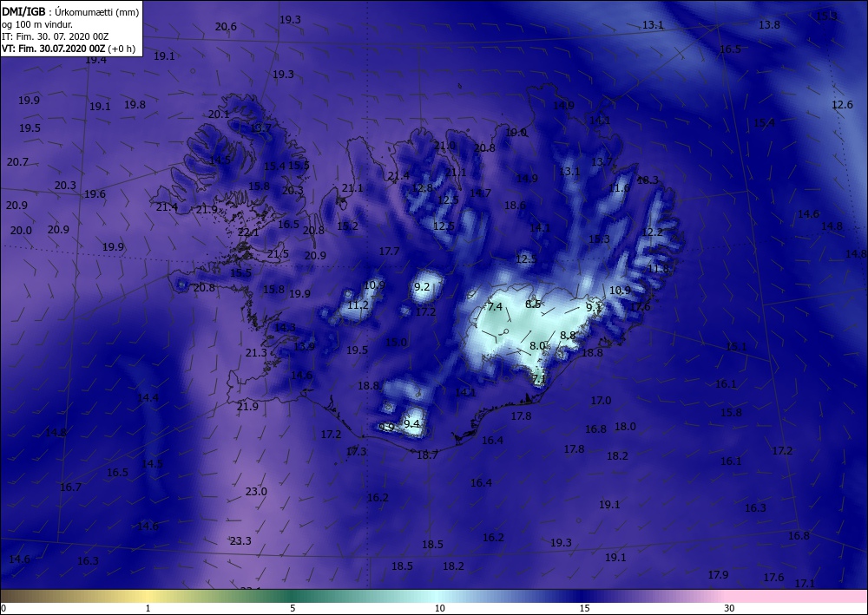Click the map value 13.9
Image resolution: width=868 pixels, height=615 pixels.
pos(304,346)
